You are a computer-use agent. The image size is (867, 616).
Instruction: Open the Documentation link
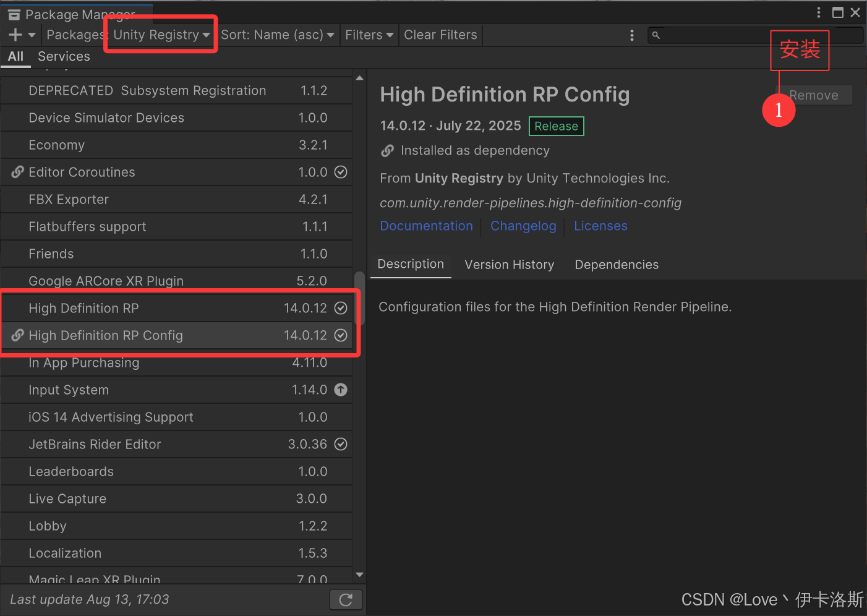point(426,226)
